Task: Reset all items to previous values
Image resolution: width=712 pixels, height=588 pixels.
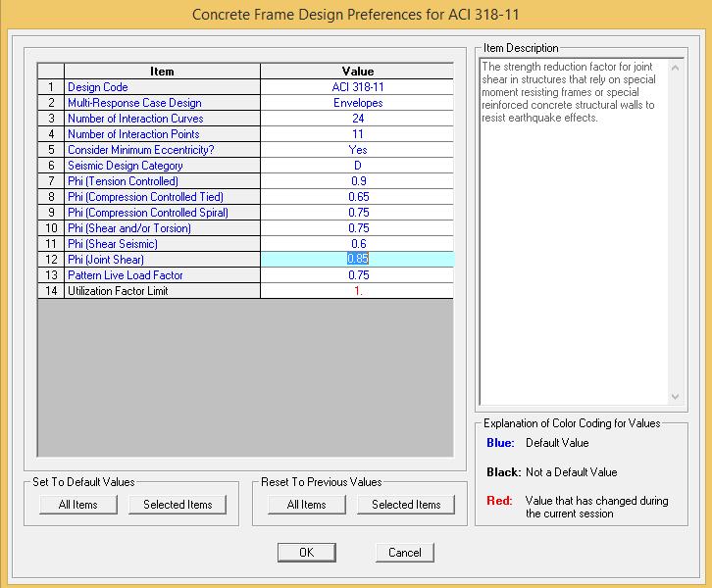Action: 307,505
